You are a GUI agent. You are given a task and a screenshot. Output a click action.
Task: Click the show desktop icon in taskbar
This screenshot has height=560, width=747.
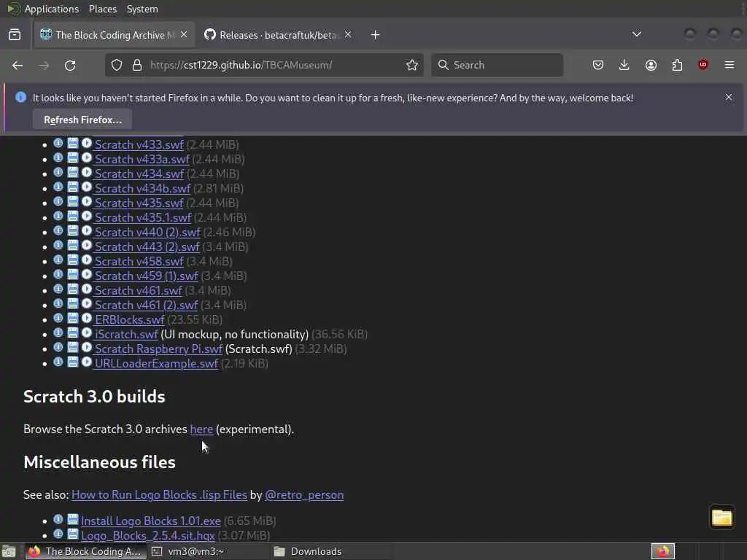pos(9,551)
